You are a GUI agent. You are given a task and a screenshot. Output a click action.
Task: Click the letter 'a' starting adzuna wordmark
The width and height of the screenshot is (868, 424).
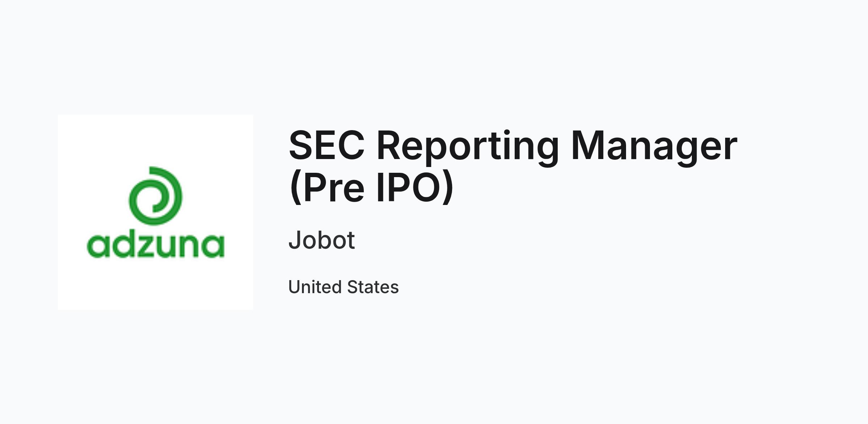point(98,247)
